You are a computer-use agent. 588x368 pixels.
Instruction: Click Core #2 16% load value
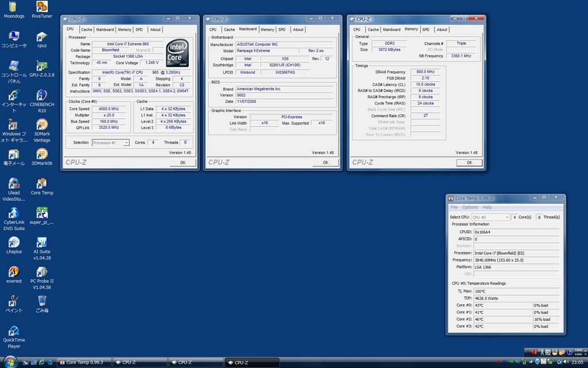click(x=546, y=319)
